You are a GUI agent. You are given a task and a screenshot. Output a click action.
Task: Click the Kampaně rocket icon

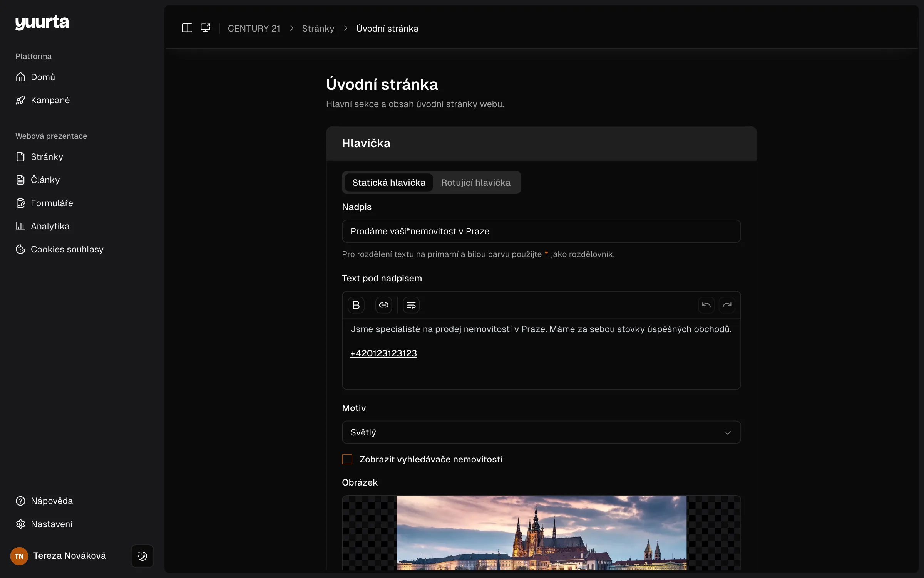click(20, 100)
